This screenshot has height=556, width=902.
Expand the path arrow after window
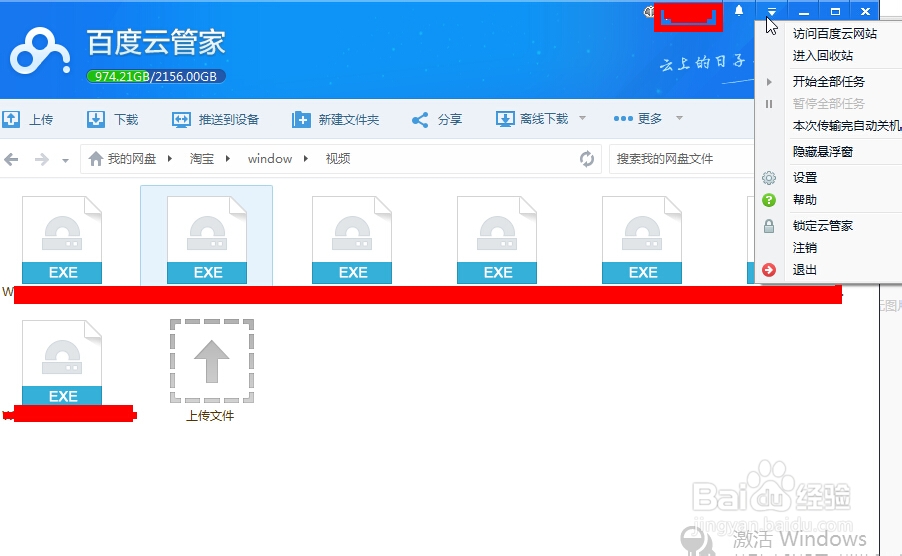(305, 159)
